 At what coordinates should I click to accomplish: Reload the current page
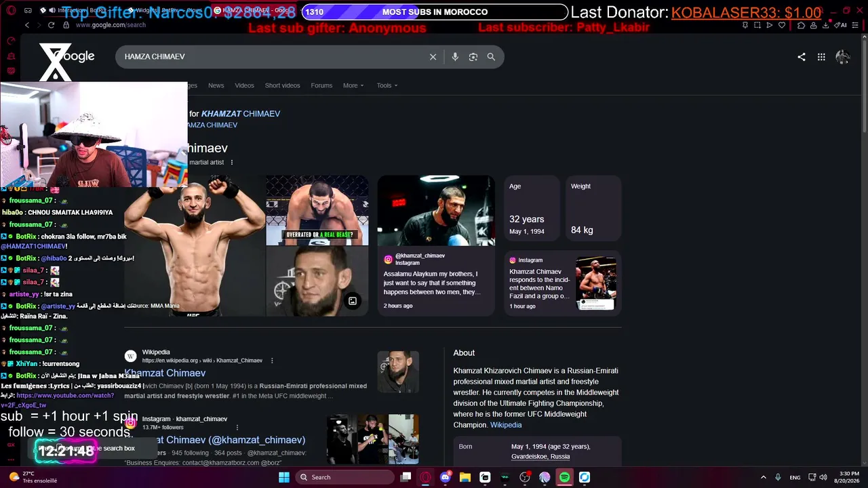point(51,25)
